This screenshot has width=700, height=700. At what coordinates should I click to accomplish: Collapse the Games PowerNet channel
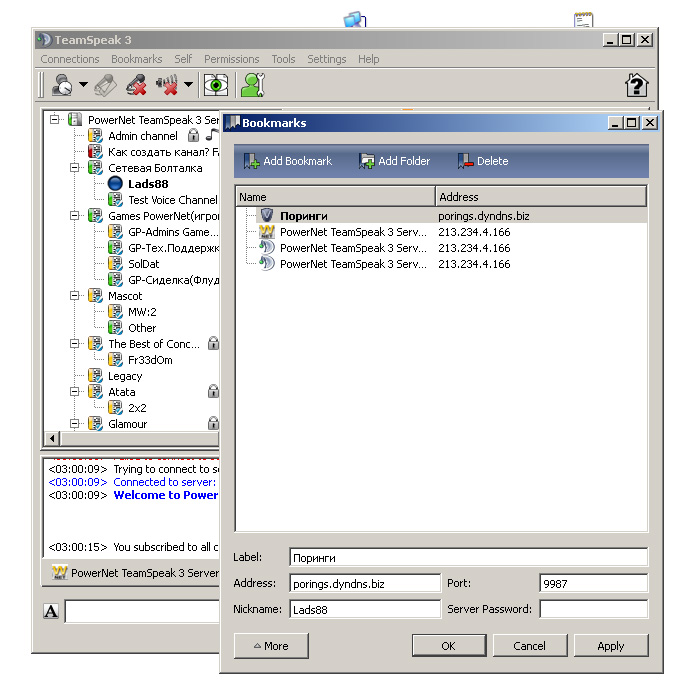[x=75, y=216]
